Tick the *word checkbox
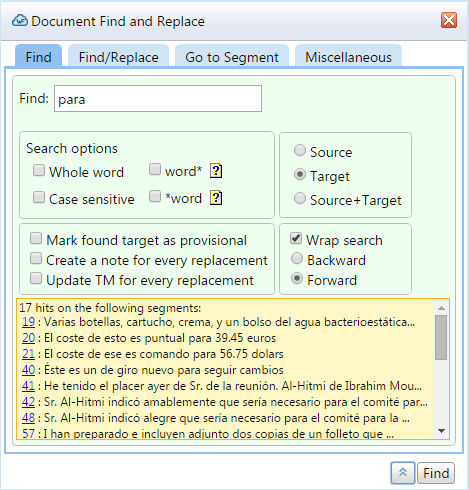The width and height of the screenshot is (469, 490). pyautogui.click(x=155, y=196)
